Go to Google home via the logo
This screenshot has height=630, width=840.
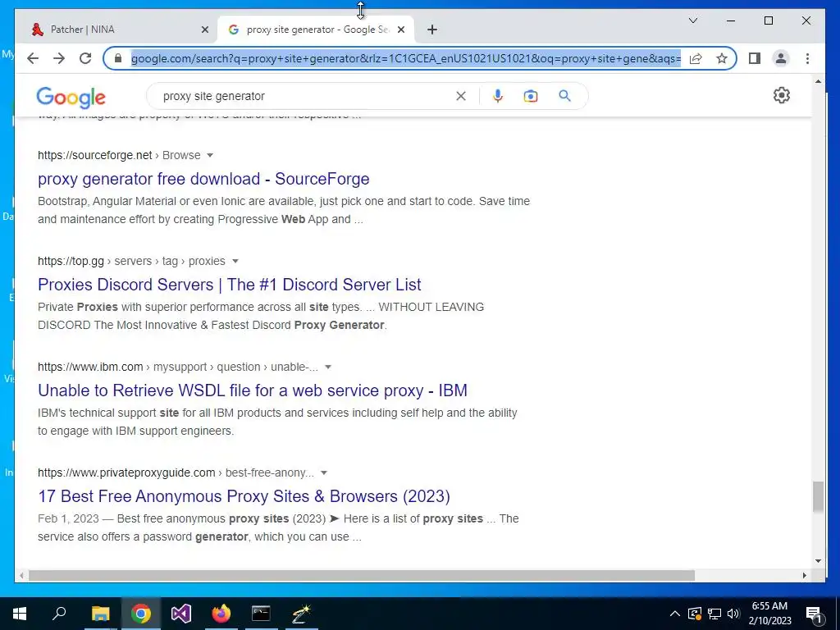tap(71, 98)
